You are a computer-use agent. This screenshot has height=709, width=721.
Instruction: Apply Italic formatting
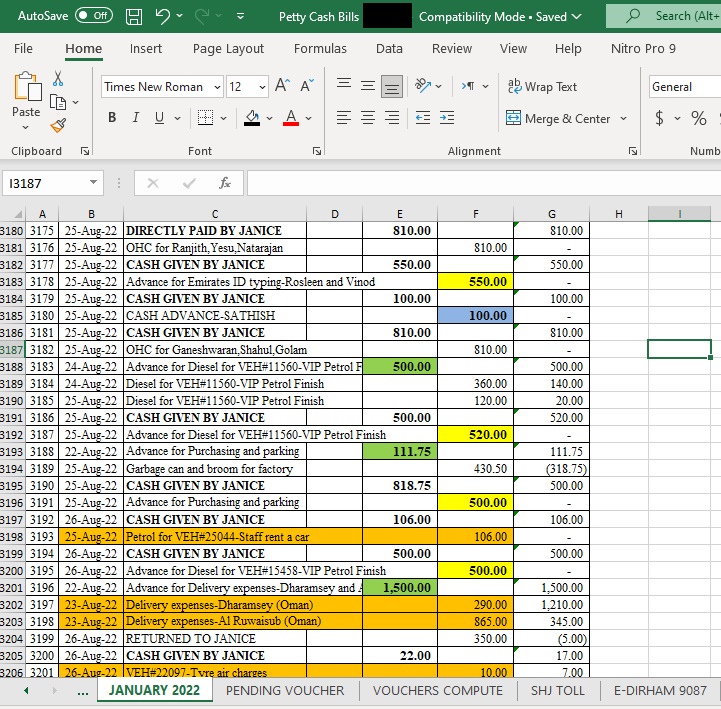click(135, 118)
